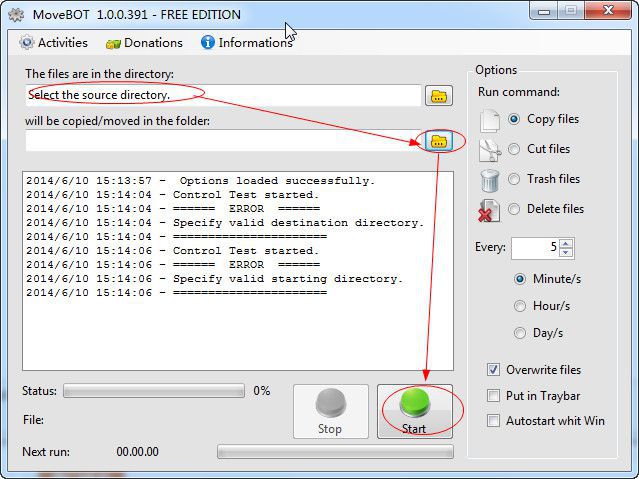
Task: Click the 15:14:06 'Control Test started.' log line
Action: (x=172, y=251)
